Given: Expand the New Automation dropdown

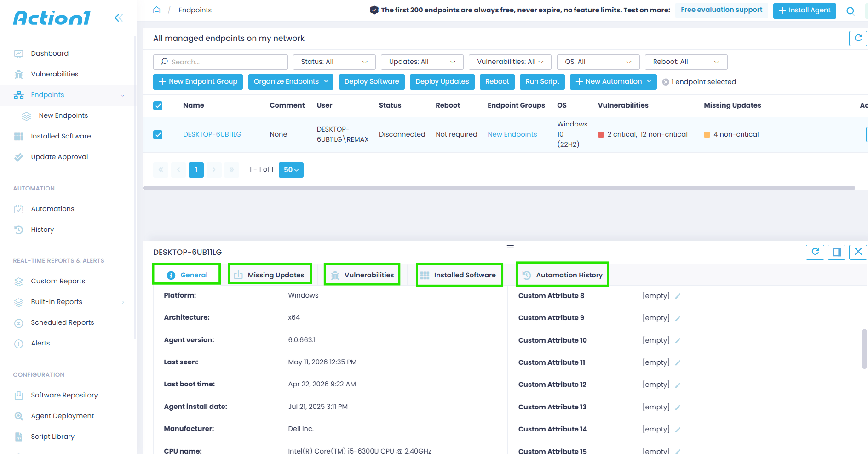Looking at the screenshot, I should pos(613,82).
